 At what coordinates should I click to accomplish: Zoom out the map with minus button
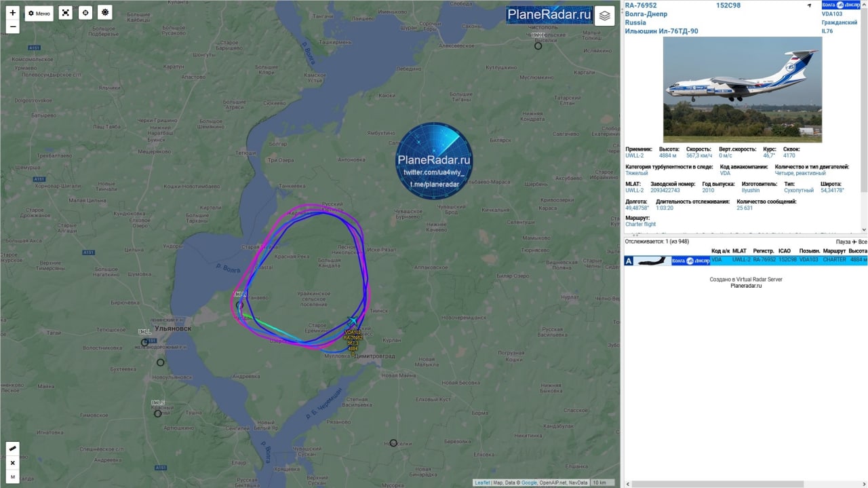point(12,27)
